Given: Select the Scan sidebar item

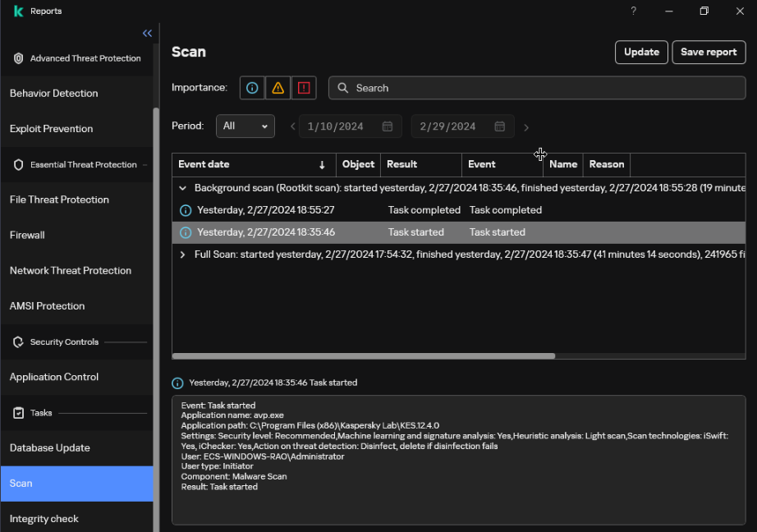Looking at the screenshot, I should click(x=76, y=484).
